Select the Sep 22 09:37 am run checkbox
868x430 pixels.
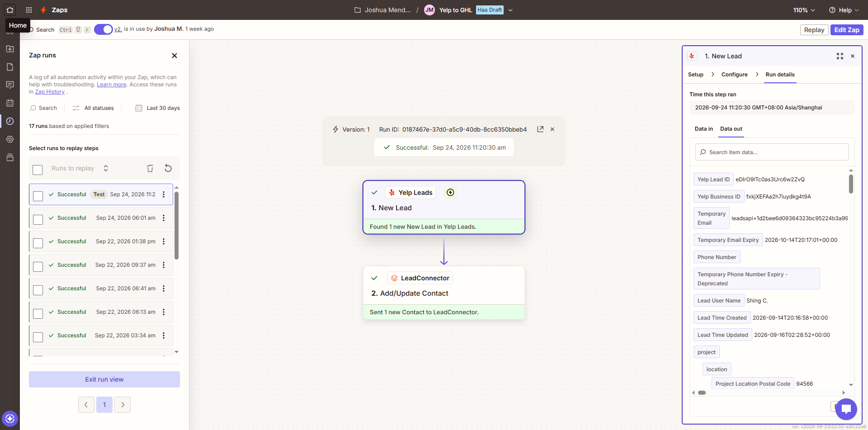pos(38,266)
